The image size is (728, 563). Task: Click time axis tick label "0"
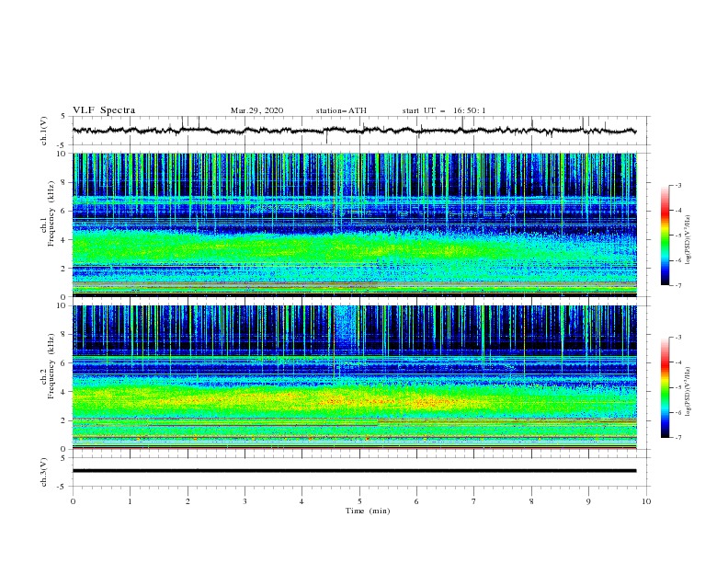point(73,501)
